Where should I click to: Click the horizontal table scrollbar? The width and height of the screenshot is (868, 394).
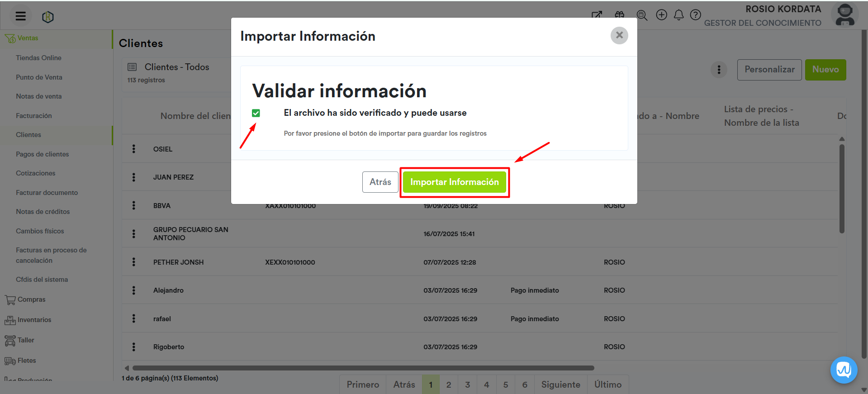pyautogui.click(x=362, y=368)
